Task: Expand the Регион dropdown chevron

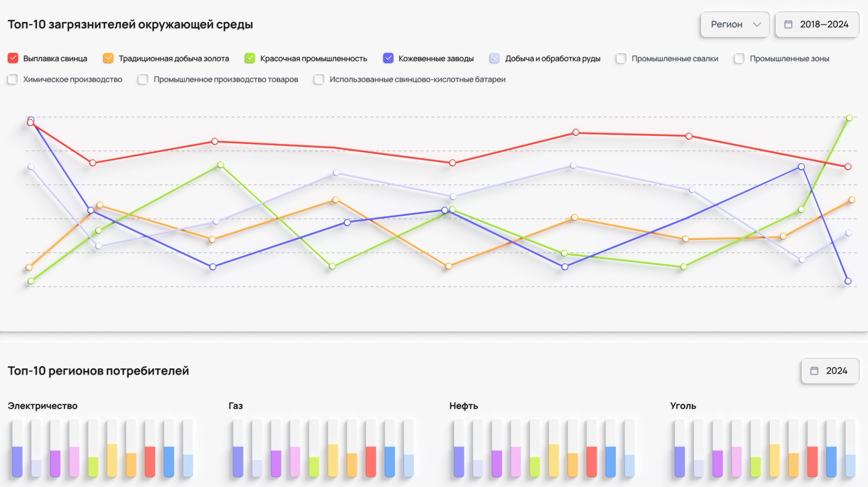Action: tap(757, 24)
